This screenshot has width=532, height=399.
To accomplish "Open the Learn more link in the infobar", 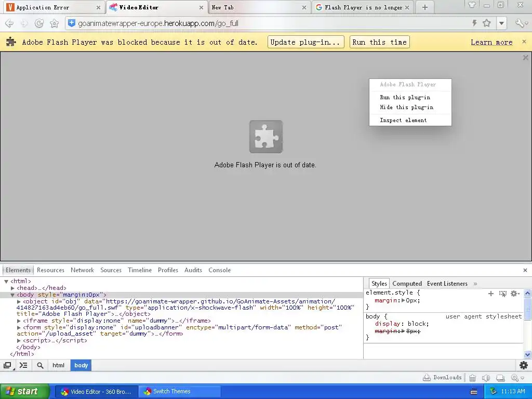I will tap(491, 43).
